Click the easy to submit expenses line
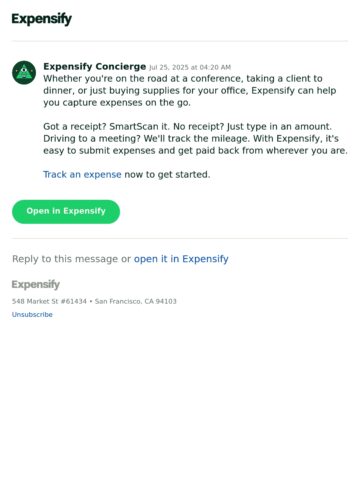Viewport: 360px width, 480px height. [195, 151]
